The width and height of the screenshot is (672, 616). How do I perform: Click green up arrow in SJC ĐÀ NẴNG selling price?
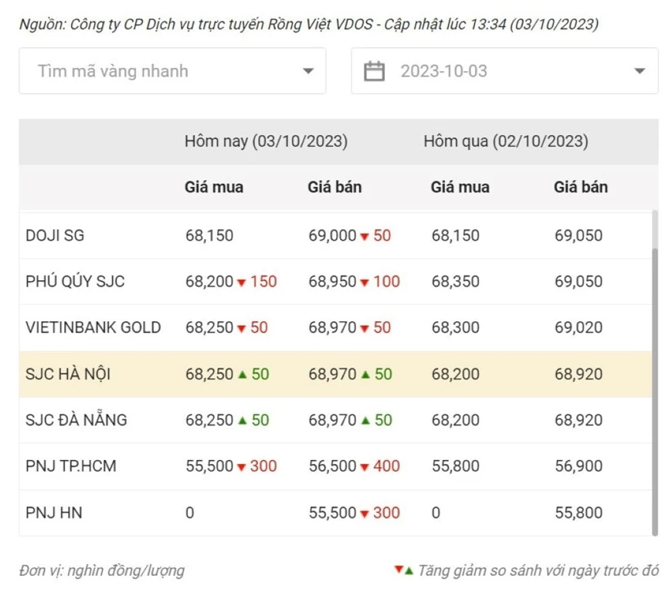point(365,421)
